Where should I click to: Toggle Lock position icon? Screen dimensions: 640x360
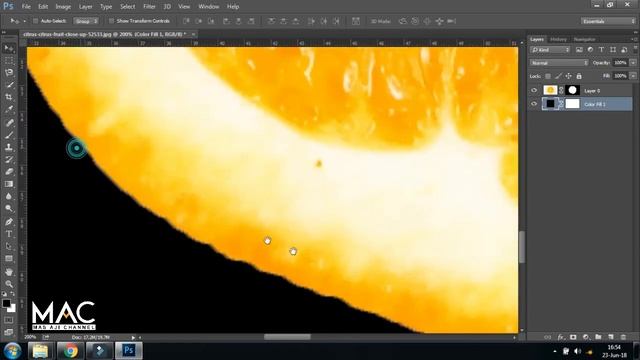[569, 76]
